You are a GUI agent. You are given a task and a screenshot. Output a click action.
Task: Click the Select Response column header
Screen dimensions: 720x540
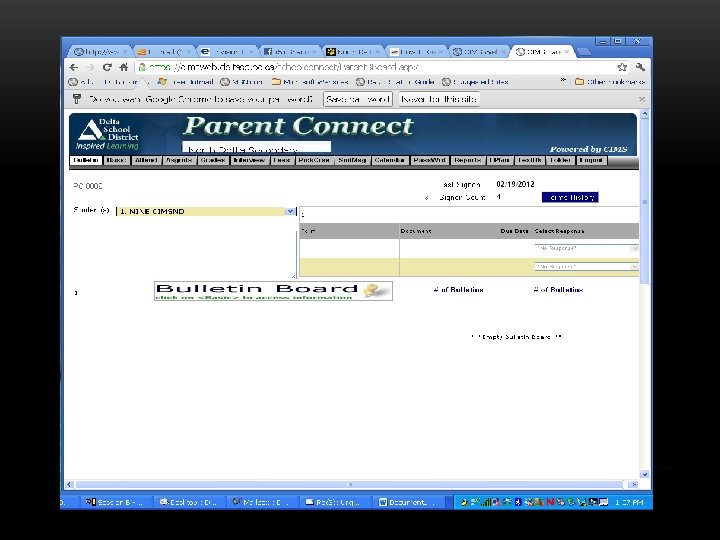pos(559,231)
